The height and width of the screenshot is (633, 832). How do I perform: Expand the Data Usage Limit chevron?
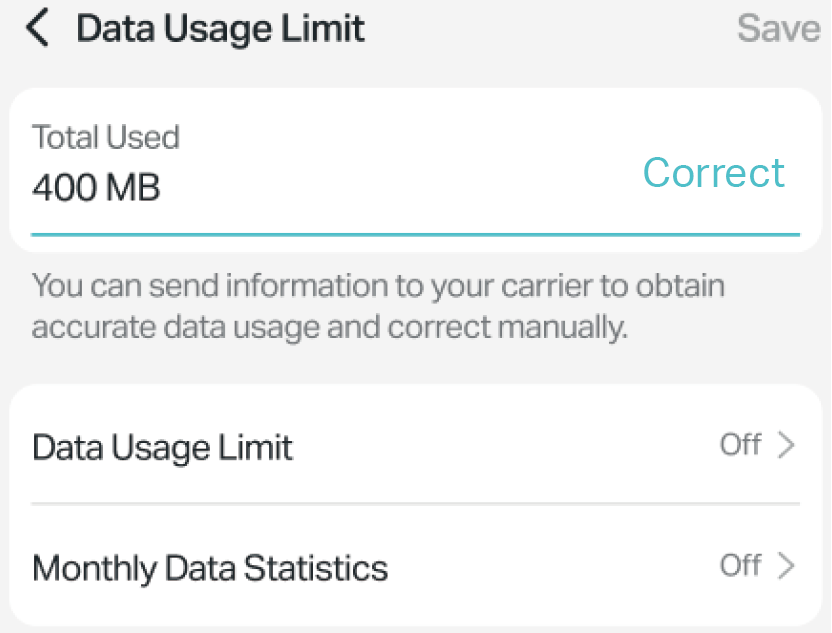tap(787, 445)
